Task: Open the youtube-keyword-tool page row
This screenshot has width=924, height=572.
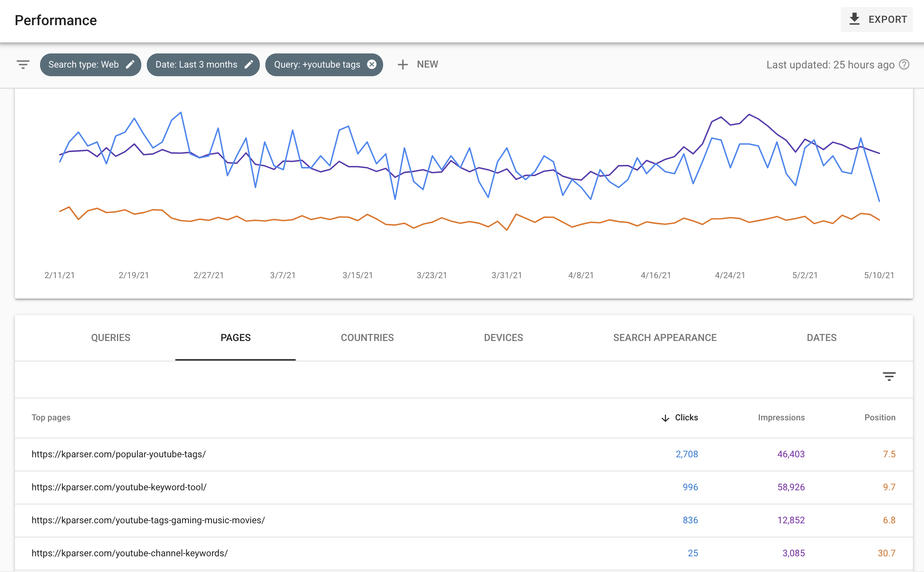Action: (464, 488)
